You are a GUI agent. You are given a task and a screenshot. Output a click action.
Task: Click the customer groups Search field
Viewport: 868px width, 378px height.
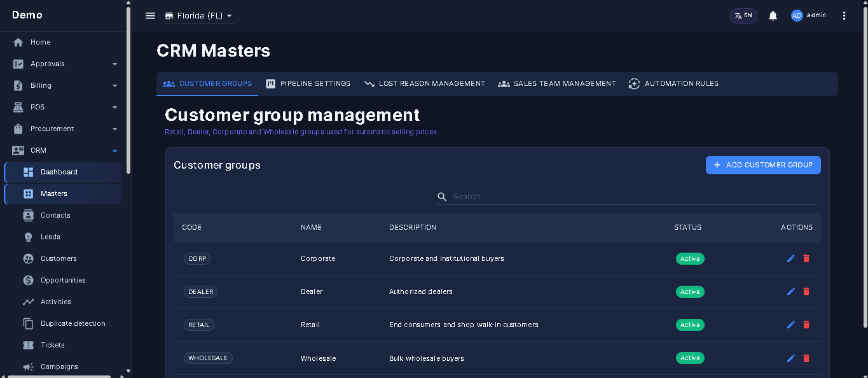(634, 197)
